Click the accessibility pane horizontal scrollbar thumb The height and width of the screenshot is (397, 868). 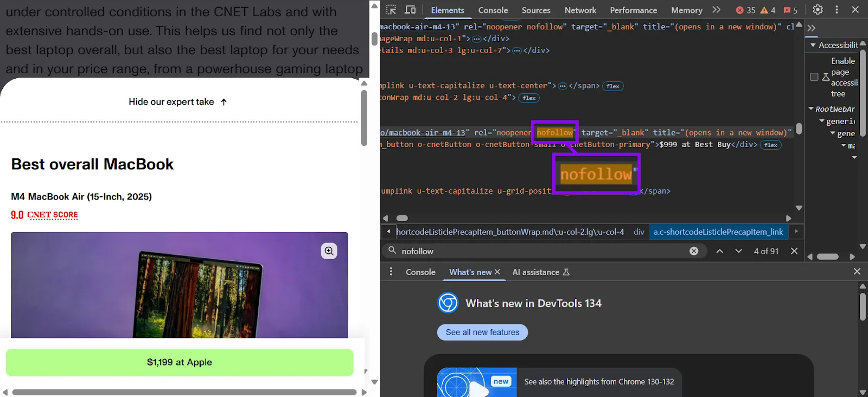coord(828,257)
